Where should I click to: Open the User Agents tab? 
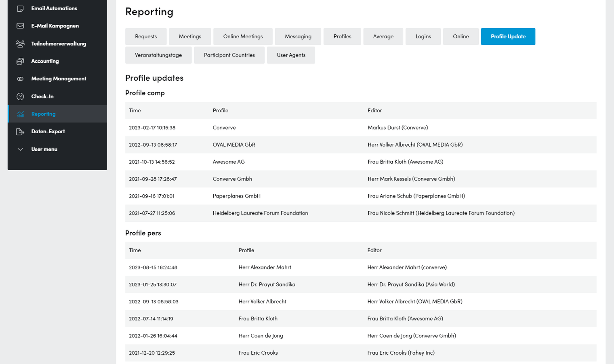tap(291, 55)
